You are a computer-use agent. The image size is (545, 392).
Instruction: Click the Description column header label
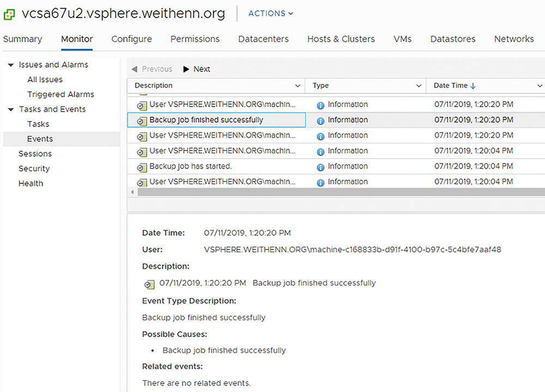click(x=154, y=86)
